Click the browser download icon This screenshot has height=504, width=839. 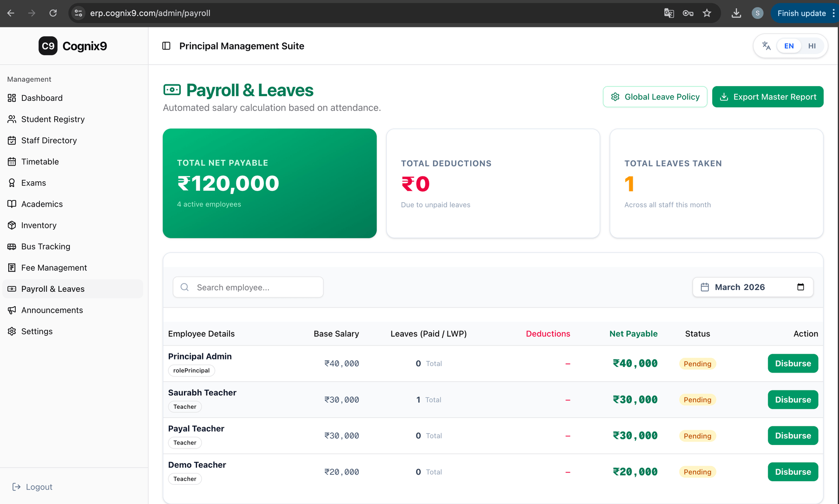coord(736,13)
